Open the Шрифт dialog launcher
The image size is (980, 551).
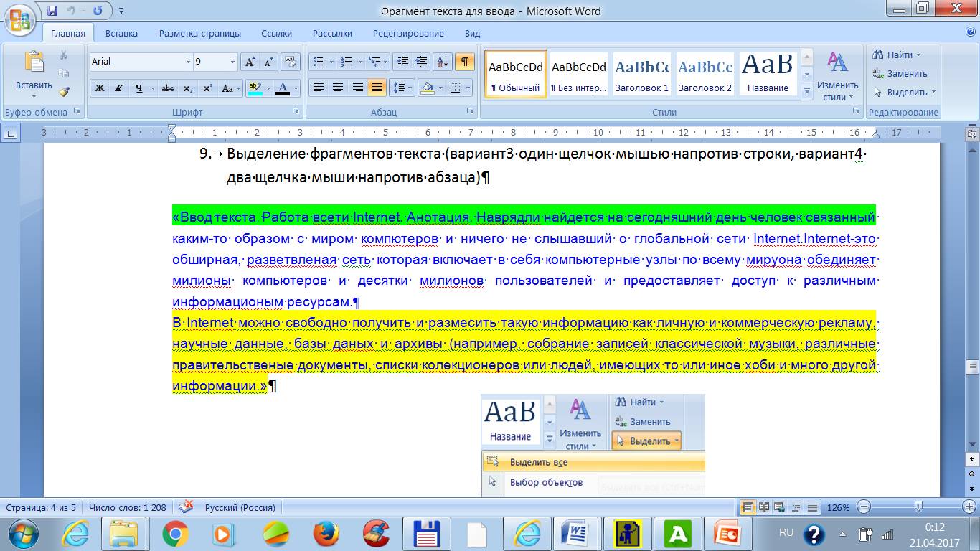click(x=296, y=112)
